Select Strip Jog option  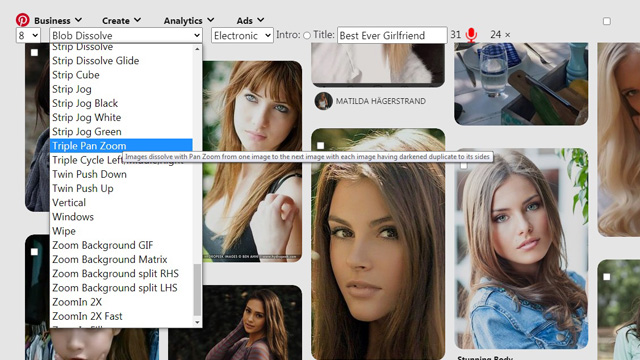121,89
